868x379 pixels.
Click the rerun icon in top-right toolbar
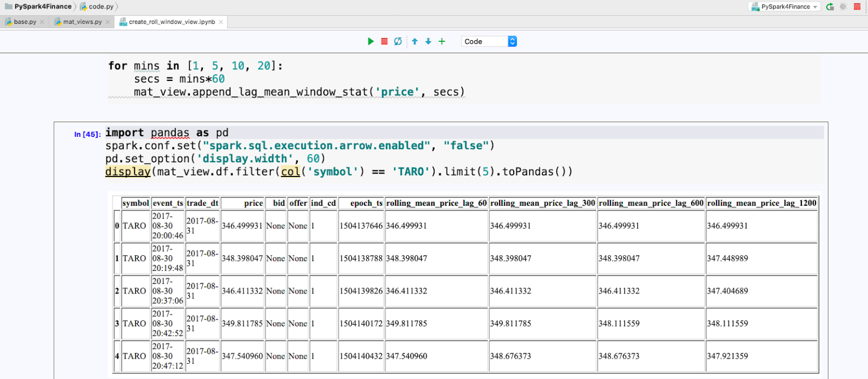click(830, 7)
